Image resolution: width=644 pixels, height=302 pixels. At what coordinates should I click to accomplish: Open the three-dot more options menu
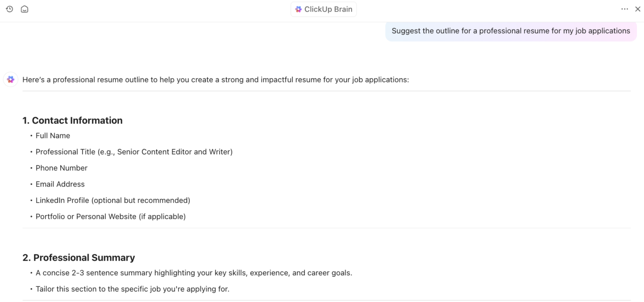624,9
